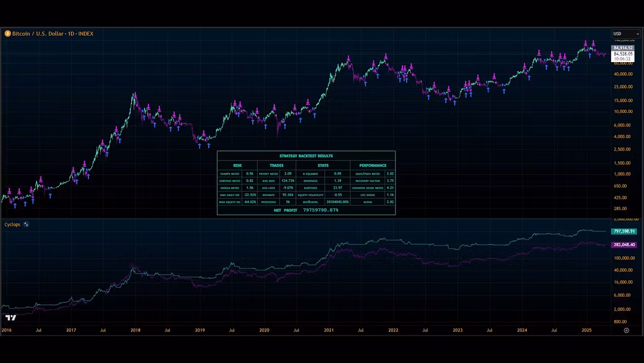Screen dimensions: 644x363
Task: Click the 1D interval in chart title
Action: [x=70, y=34]
